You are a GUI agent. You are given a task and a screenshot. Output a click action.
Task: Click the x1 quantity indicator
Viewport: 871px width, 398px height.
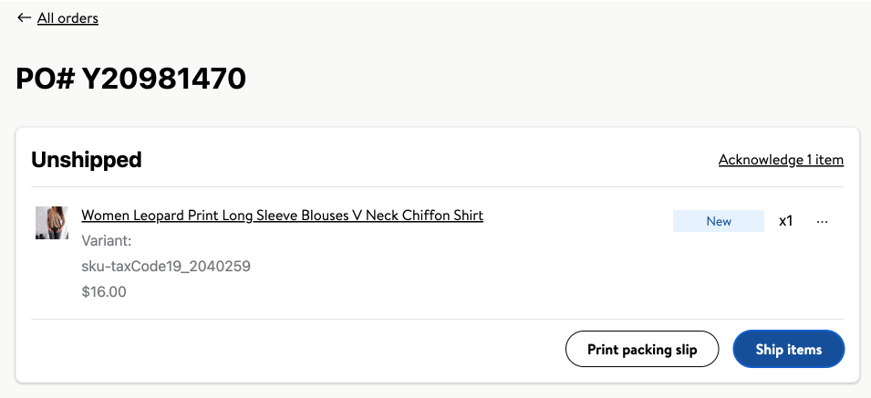[785, 221]
